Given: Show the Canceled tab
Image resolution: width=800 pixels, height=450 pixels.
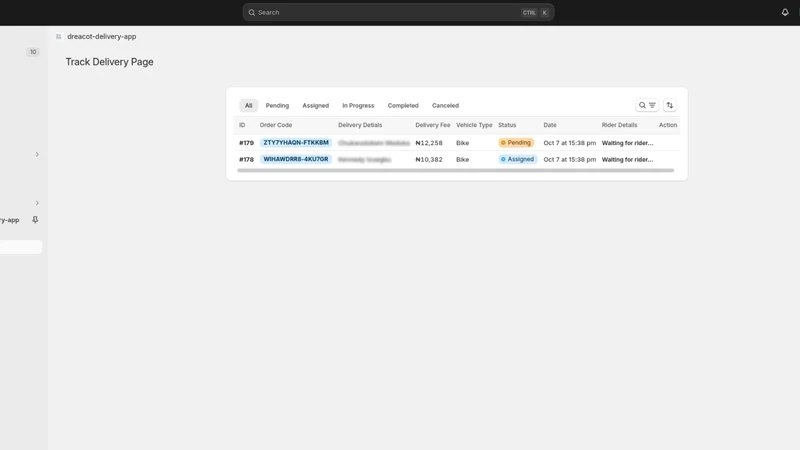Looking at the screenshot, I should point(445,106).
